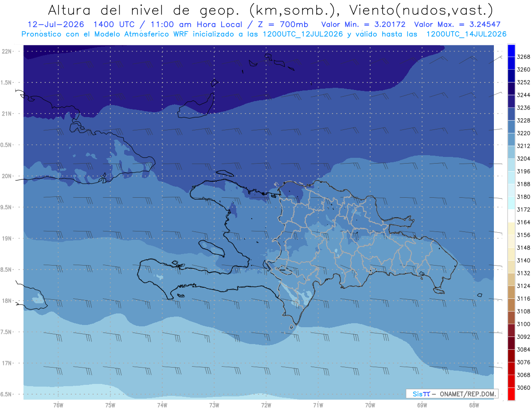Click the '74W' longitude label

click(162, 405)
